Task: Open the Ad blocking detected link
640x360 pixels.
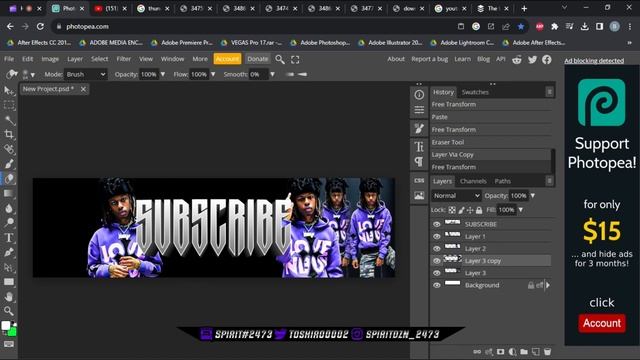Action: click(594, 60)
